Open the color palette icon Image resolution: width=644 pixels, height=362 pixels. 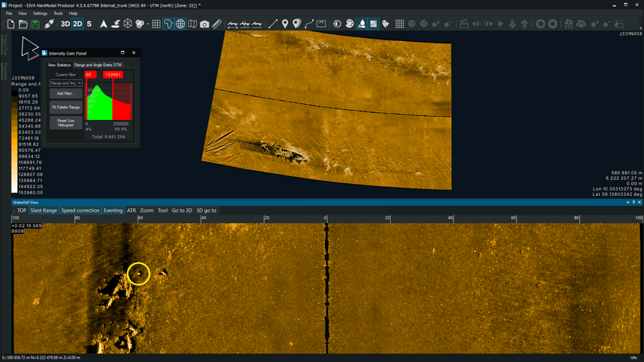click(x=349, y=24)
